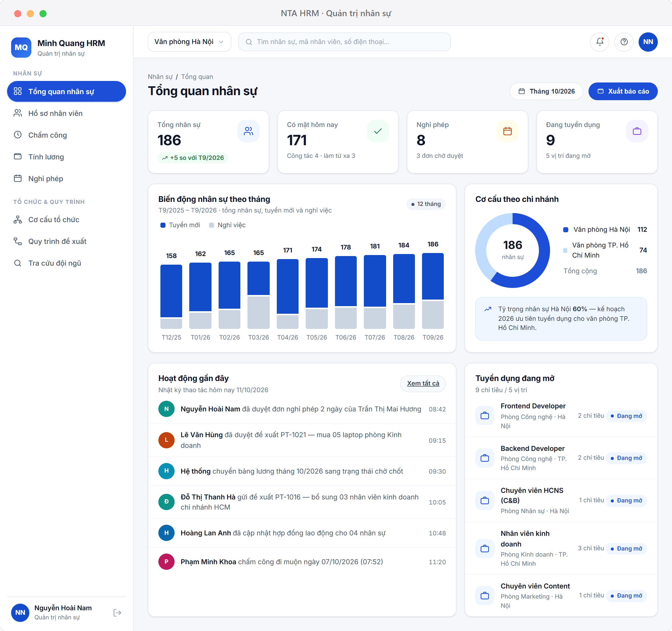Click the Hoàng Lan Anh activity row

click(302, 533)
